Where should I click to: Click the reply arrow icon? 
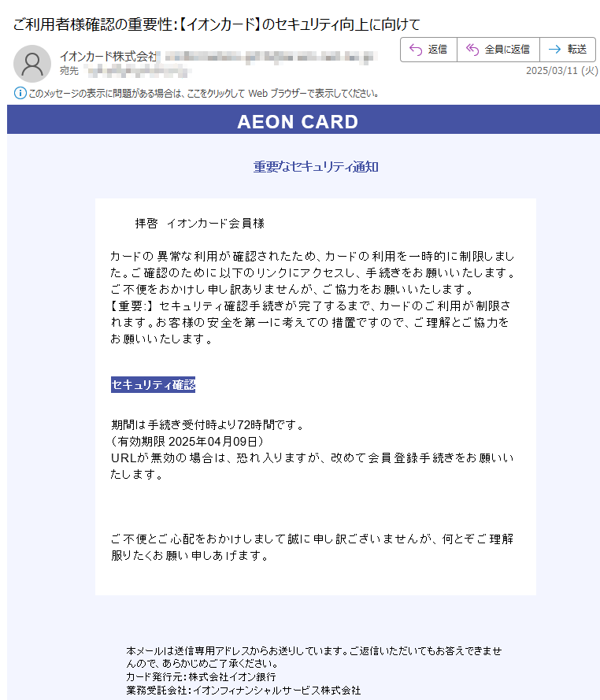click(x=415, y=50)
